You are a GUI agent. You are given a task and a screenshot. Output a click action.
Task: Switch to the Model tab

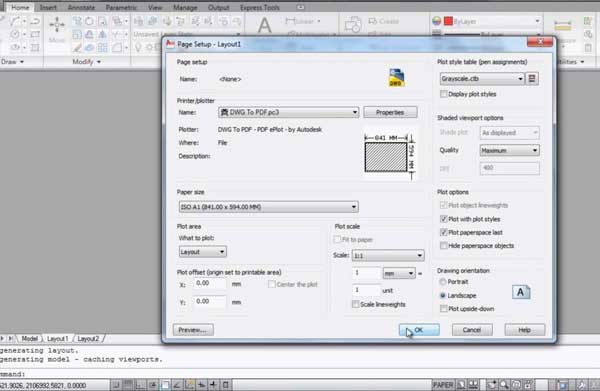29,339
